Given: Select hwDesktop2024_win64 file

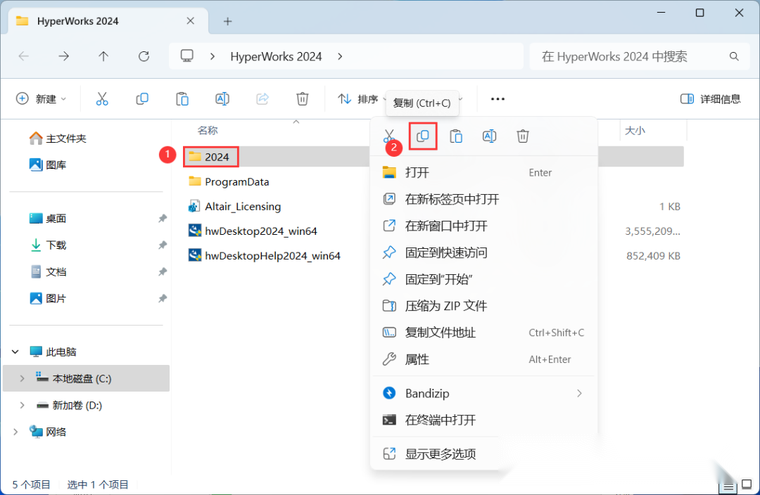Looking at the screenshot, I should [253, 231].
